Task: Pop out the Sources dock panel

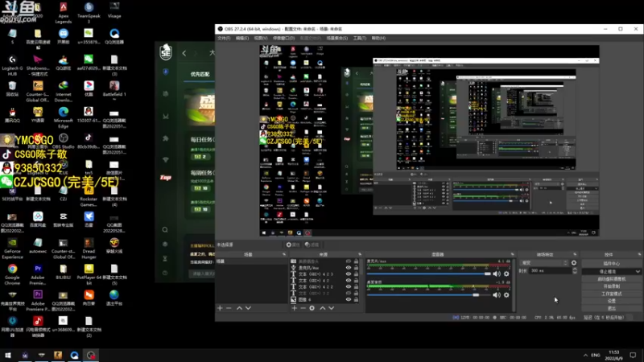Action: pyautogui.click(x=360, y=254)
